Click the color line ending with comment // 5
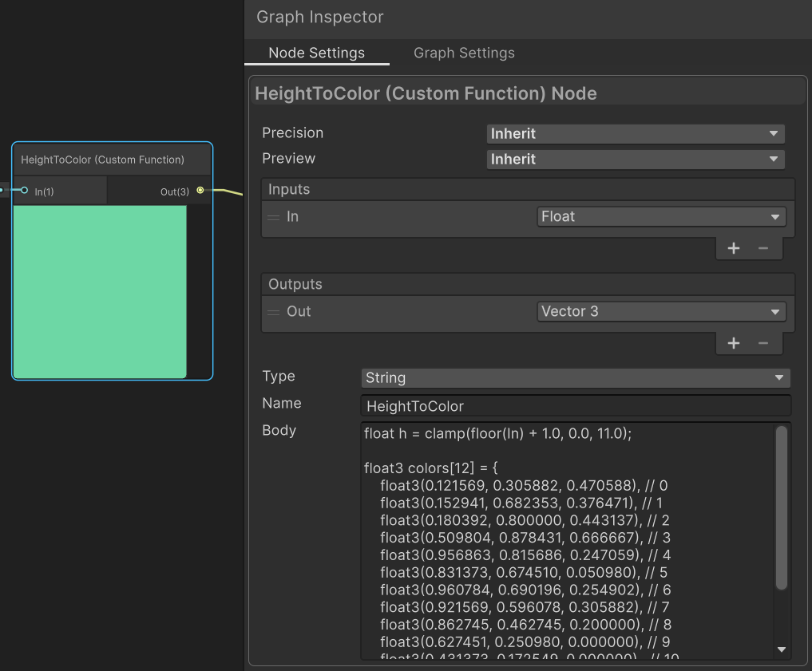The width and height of the screenshot is (812, 671). click(x=524, y=573)
